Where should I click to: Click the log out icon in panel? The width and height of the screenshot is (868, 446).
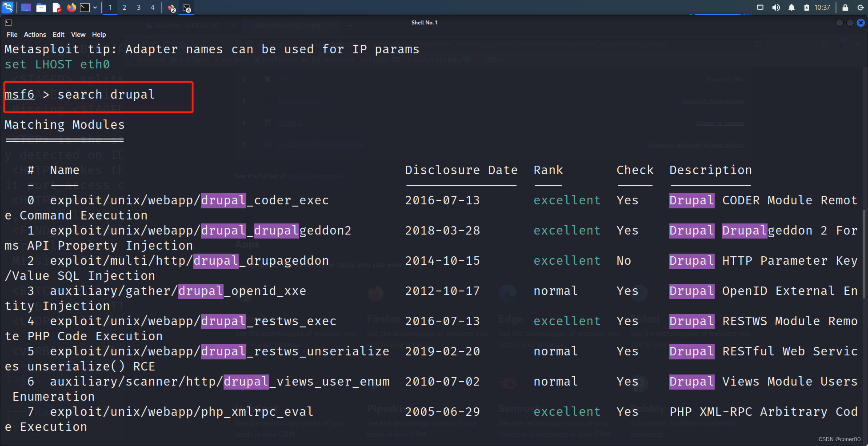[860, 8]
